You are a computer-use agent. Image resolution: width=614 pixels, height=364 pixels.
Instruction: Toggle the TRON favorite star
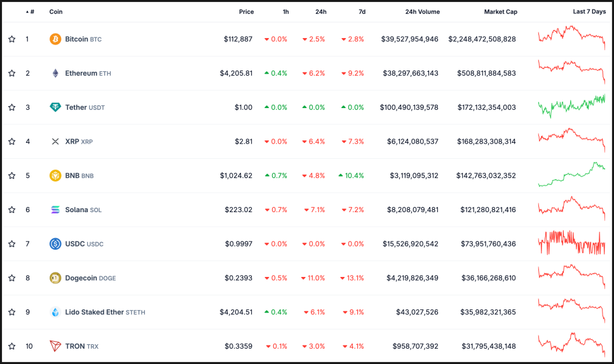click(11, 346)
